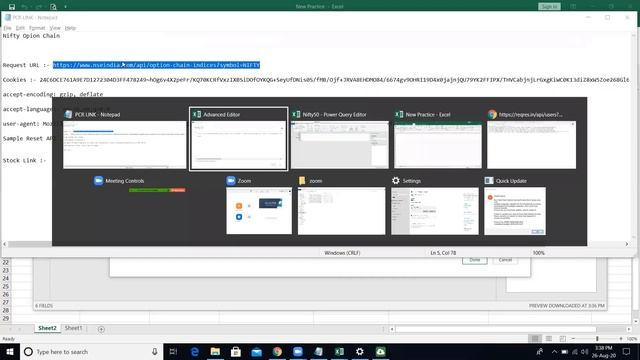
Task: Select the Sheet1 tab
Action: tap(73, 328)
